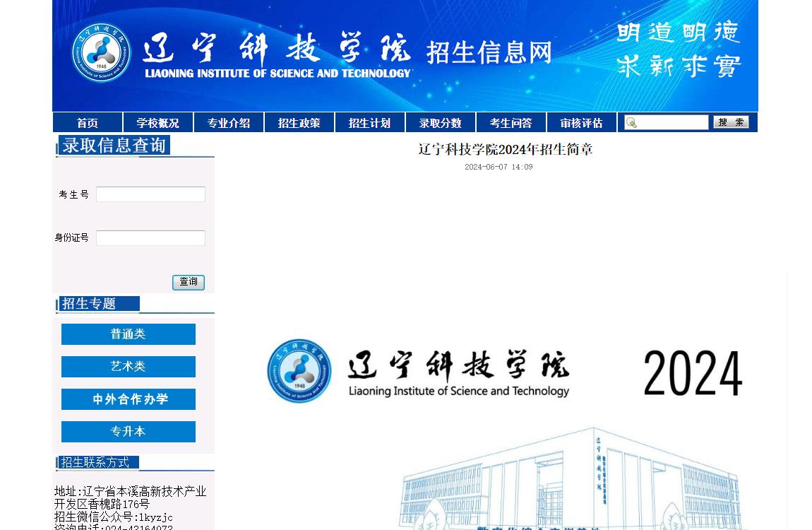
Task: Go to 学校概况 navigation tab
Action: [158, 123]
